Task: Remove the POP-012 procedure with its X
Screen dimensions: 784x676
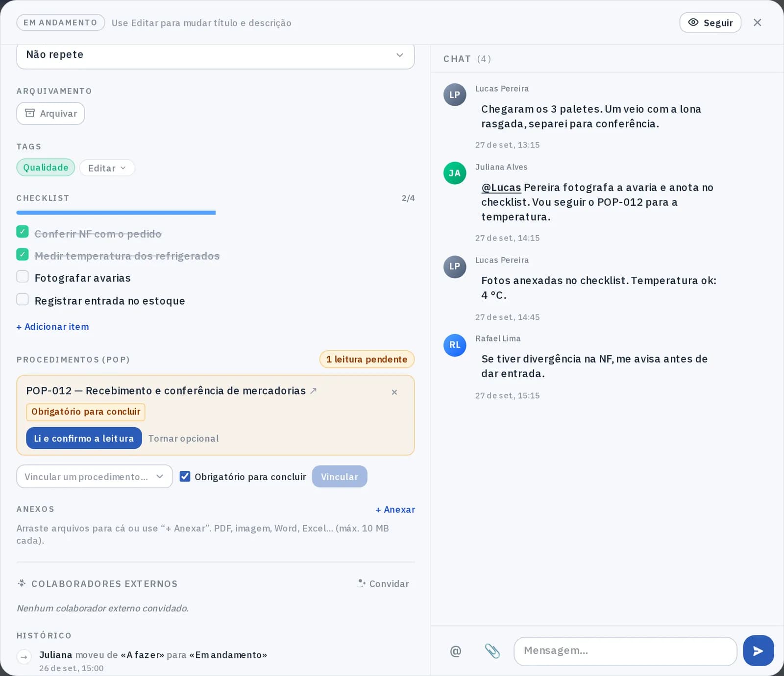Action: (394, 392)
